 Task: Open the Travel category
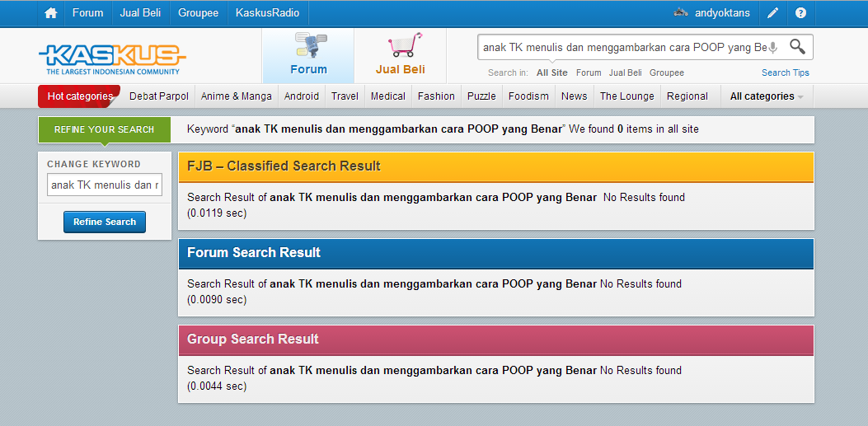coord(345,96)
